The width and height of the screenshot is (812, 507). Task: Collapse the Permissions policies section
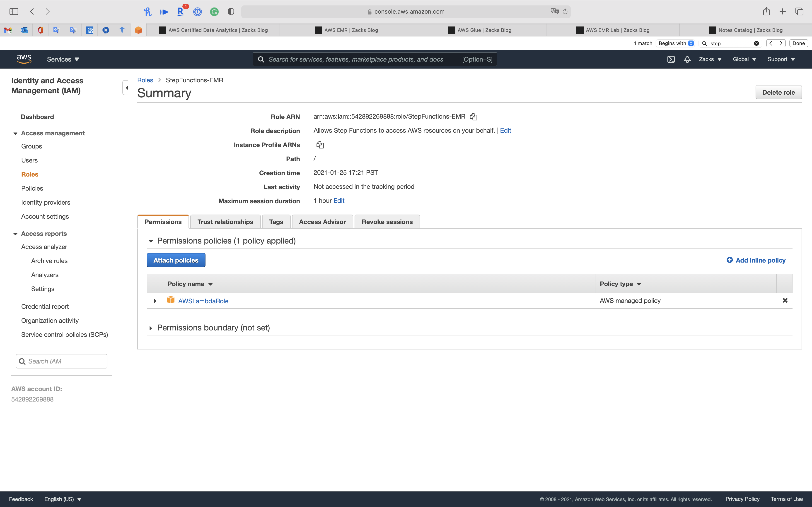[151, 241]
